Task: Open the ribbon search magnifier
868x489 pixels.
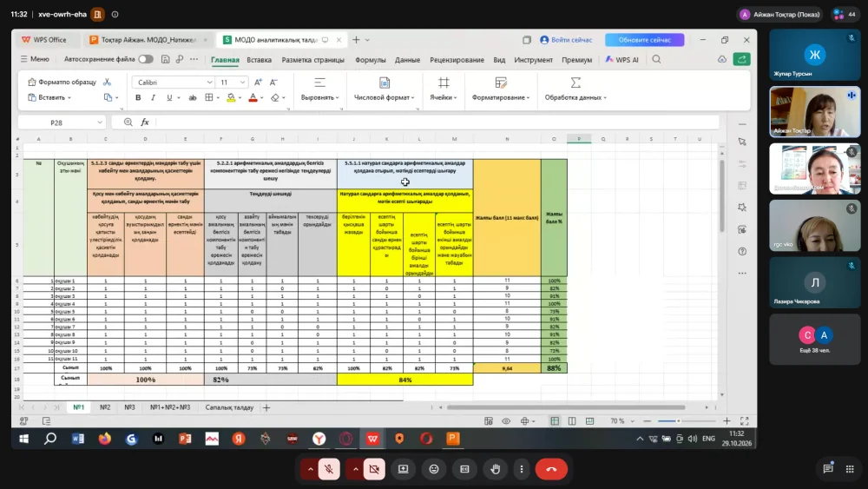Action: (x=656, y=59)
